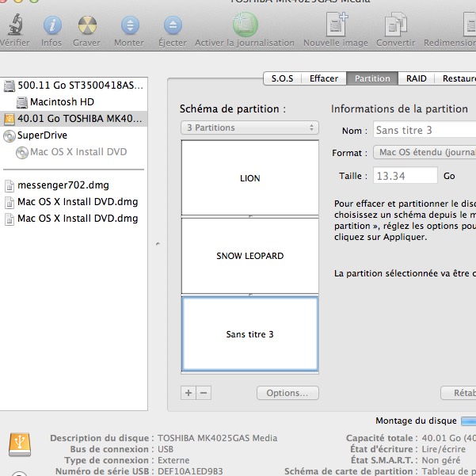Switch to the Partition tab
The width and height of the screenshot is (476, 476).
coord(372,78)
